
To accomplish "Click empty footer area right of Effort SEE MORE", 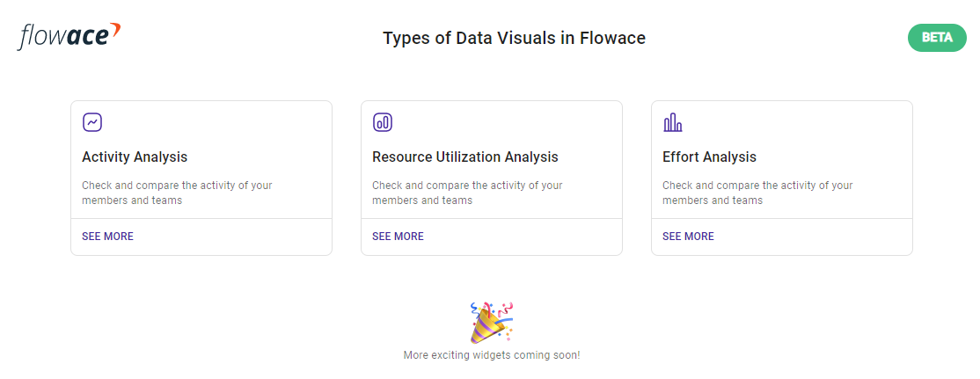I will [x=813, y=237].
